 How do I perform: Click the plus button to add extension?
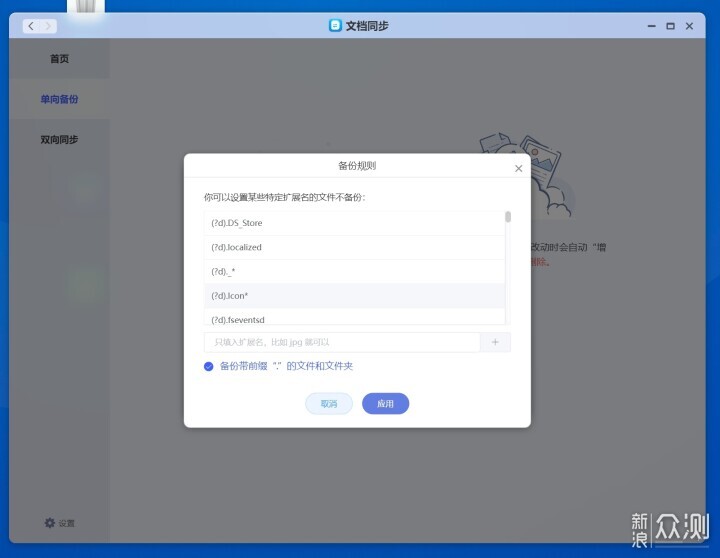pos(495,342)
